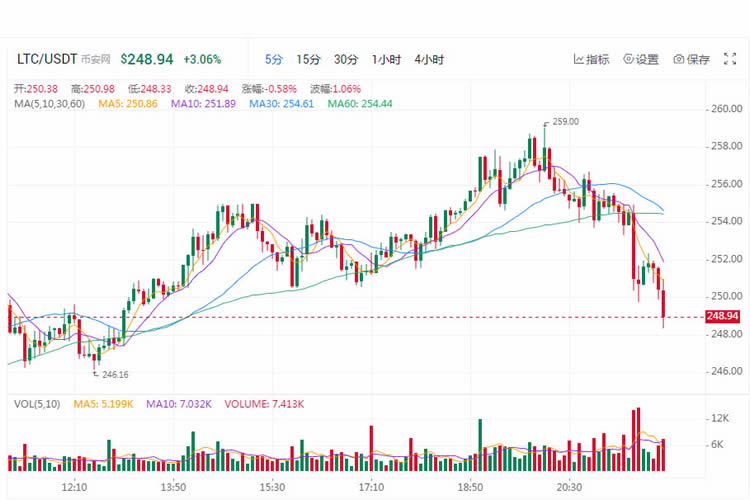Select the 5分 timeframe tab

[x=274, y=59]
